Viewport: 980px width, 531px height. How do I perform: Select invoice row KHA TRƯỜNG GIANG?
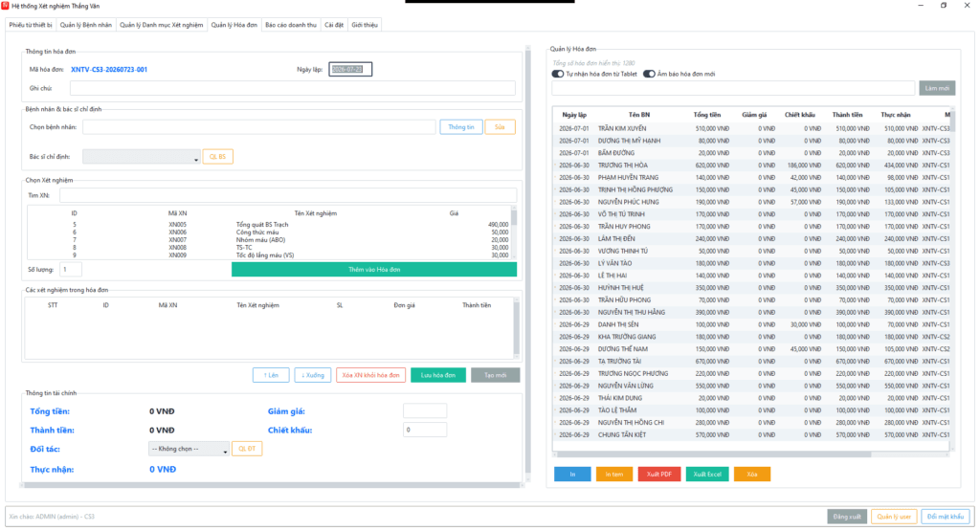pos(751,337)
